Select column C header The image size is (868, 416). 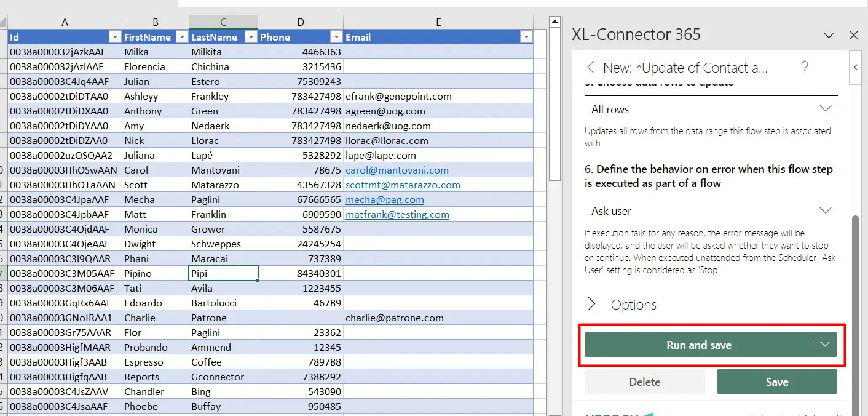[x=223, y=22]
